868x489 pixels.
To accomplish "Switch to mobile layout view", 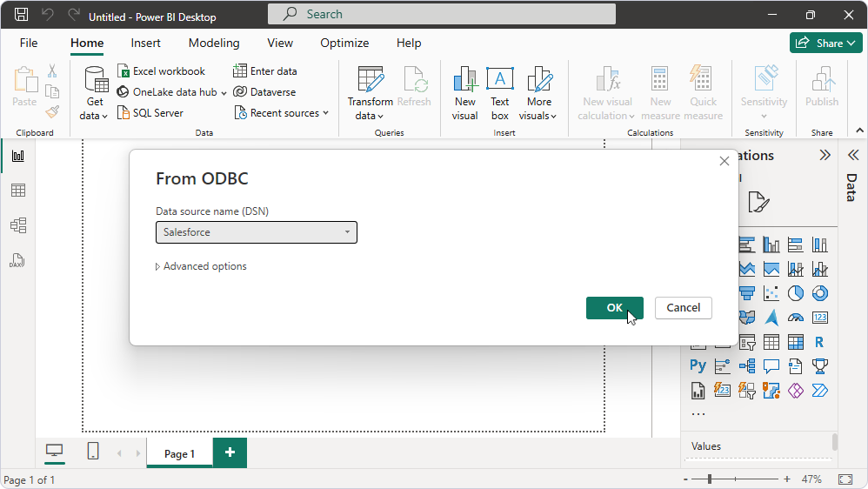I will click(x=93, y=452).
